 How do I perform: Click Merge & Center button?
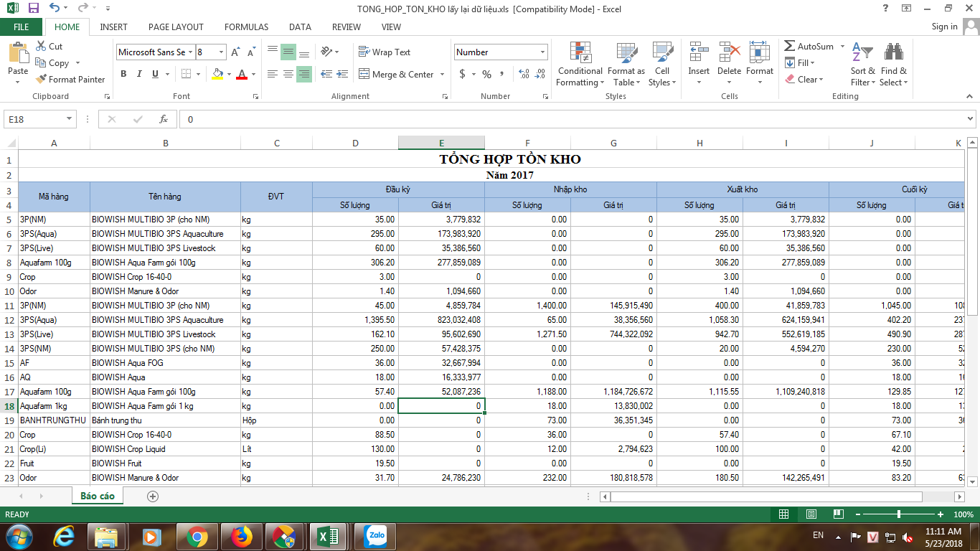[396, 74]
